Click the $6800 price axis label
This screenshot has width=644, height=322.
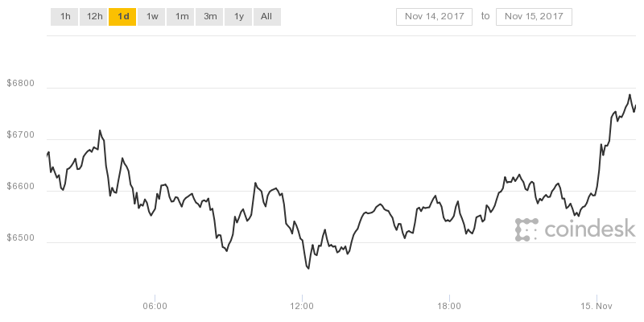point(21,84)
